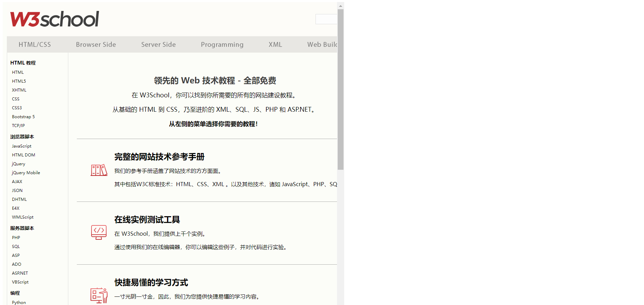Open the XHTML sidebar link
Image resolution: width=644 pixels, height=305 pixels.
coord(19,90)
